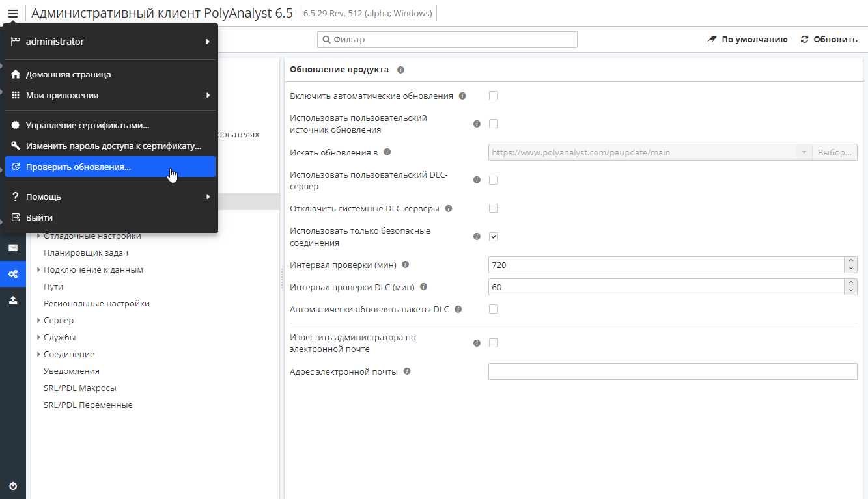Image resolution: width=868 pixels, height=499 pixels.
Task: Select Уведомления in the settings tree
Action: pos(72,371)
